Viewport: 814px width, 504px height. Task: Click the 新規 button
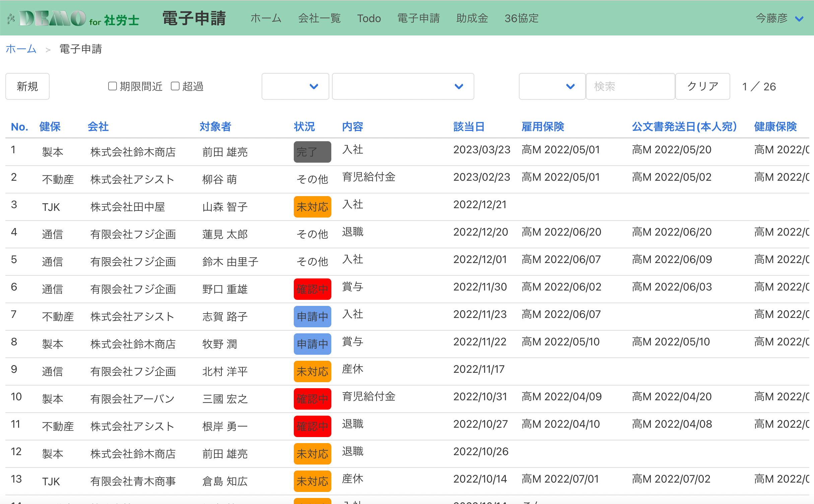pos(27,86)
